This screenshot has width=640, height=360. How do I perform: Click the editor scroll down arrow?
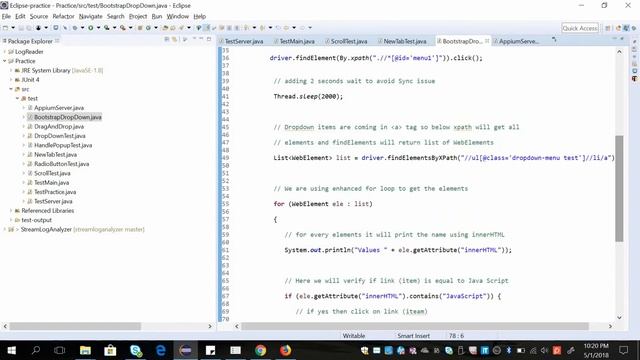[619, 317]
